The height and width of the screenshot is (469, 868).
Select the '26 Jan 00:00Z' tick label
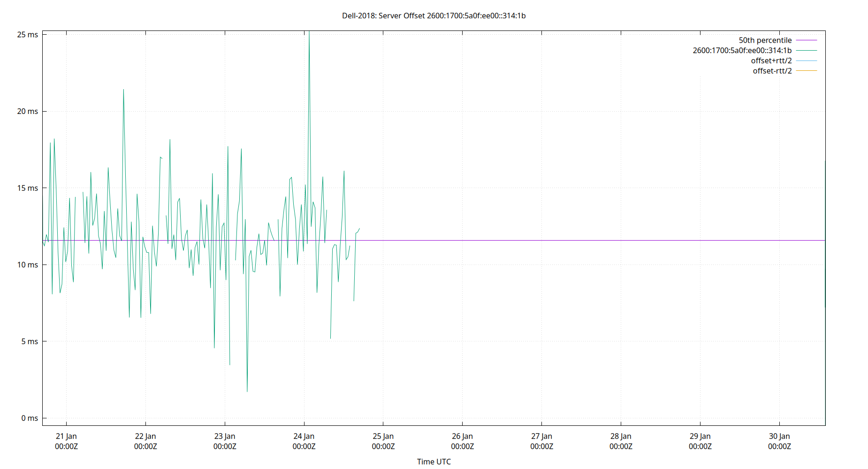point(463,441)
